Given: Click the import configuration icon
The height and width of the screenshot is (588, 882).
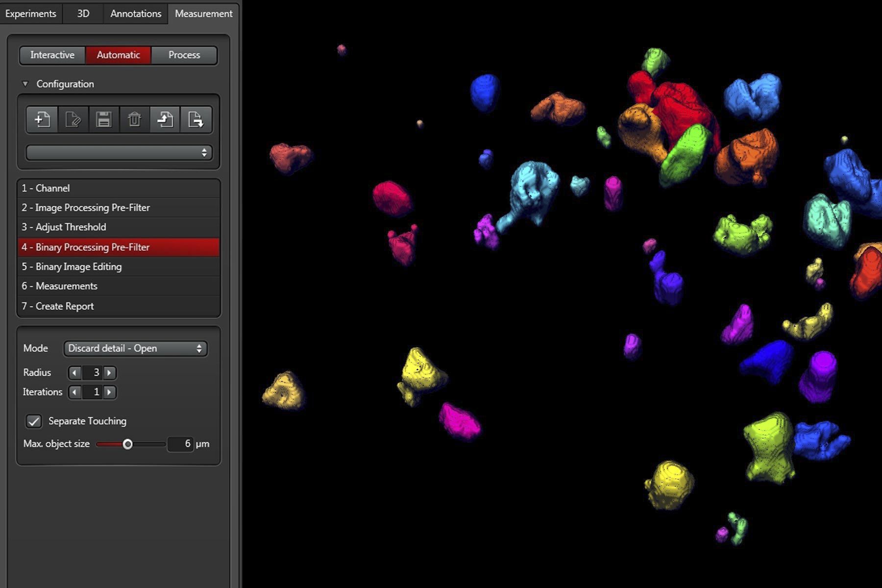Looking at the screenshot, I should point(165,120).
